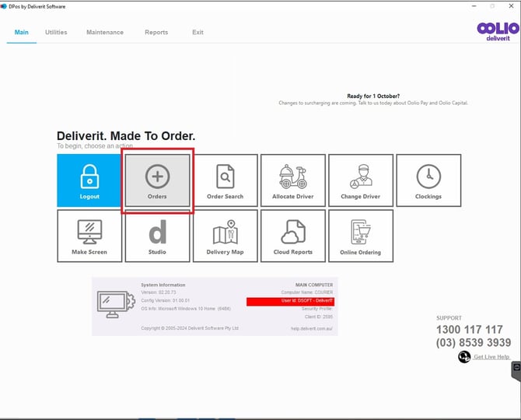Switch to the Utilities tab
Image resolution: width=521 pixels, height=420 pixels.
coord(56,32)
